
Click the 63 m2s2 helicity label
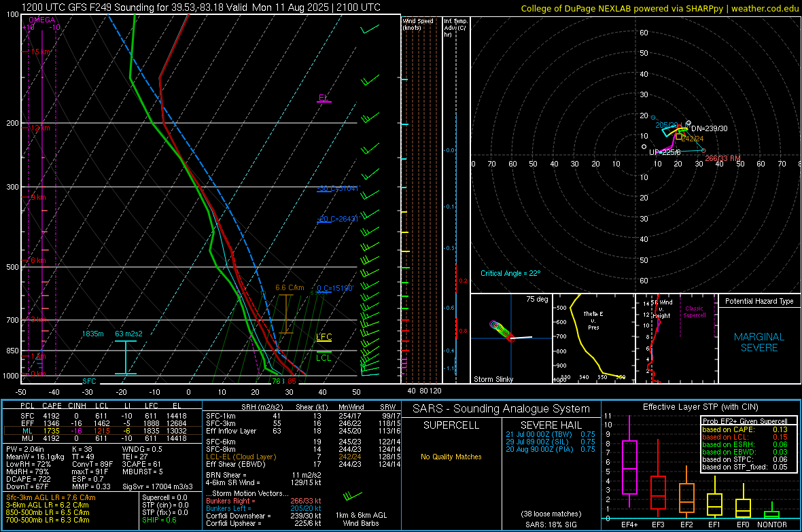[129, 334]
